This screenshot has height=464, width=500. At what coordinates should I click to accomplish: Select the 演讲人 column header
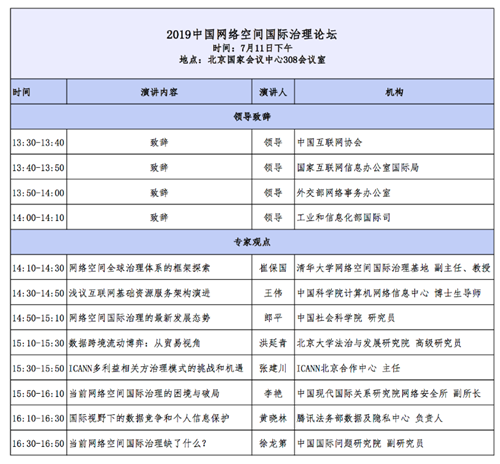tap(273, 92)
